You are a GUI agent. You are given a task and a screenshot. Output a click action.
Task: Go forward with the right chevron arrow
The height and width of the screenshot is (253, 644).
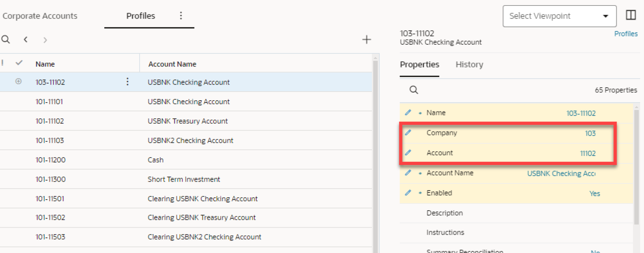[45, 40]
